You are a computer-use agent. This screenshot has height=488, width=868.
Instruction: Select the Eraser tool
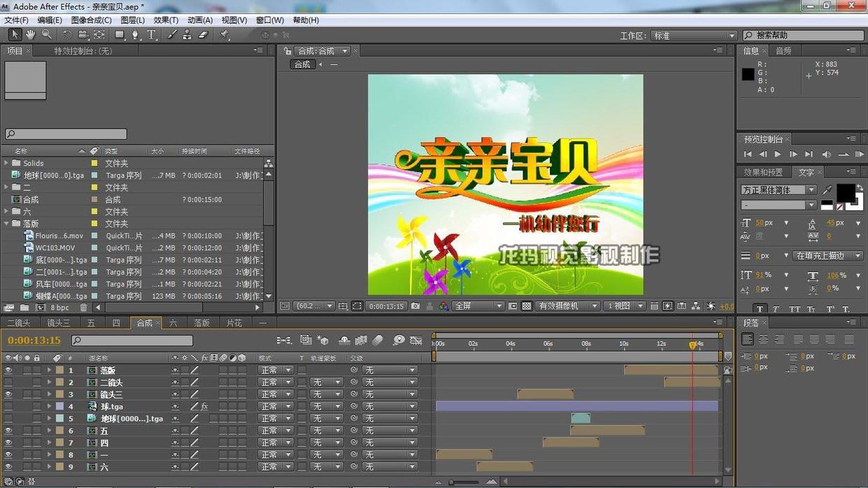point(203,35)
